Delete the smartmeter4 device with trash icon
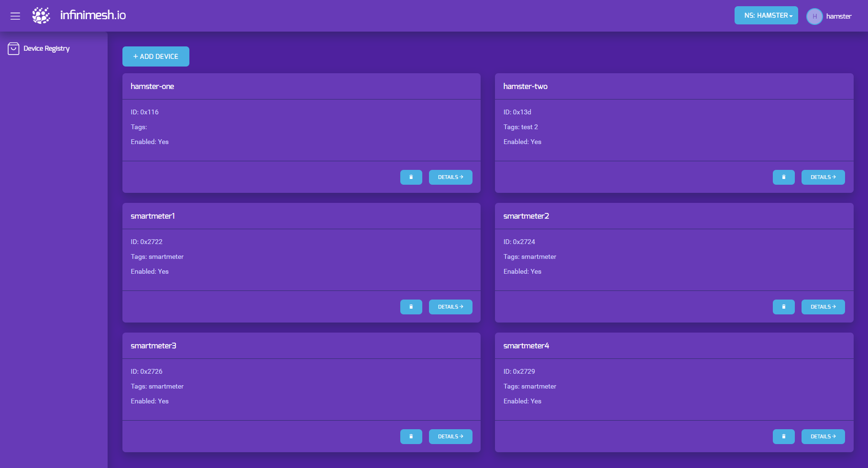 point(784,436)
